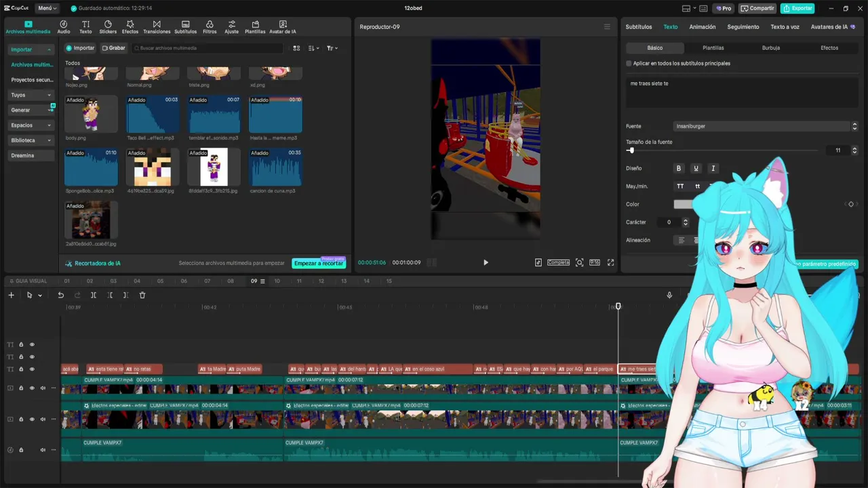
Task: Toggle visibility of the top text track
Action: coord(32,344)
